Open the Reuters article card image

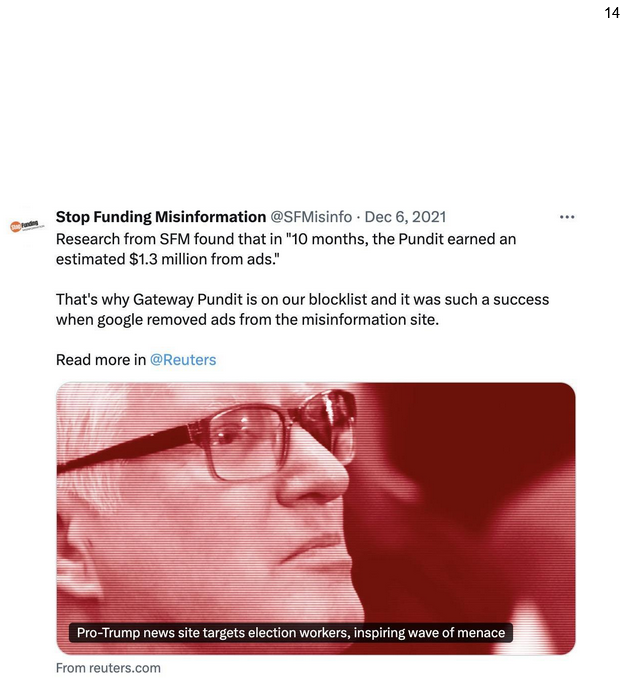(x=316, y=519)
